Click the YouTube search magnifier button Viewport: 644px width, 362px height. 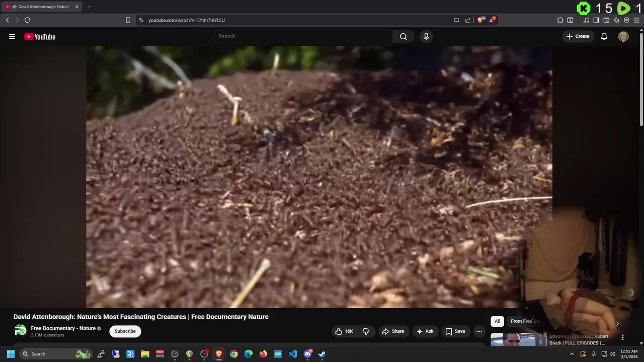tap(404, 36)
